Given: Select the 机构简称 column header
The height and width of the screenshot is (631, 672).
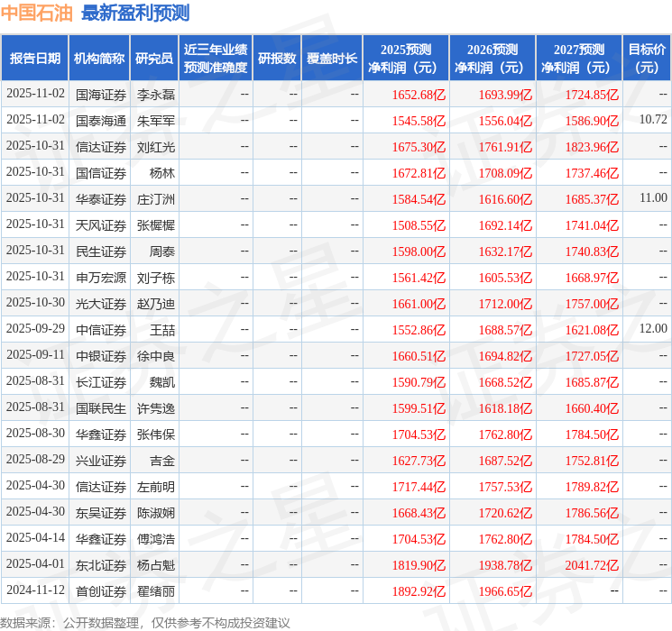Looking at the screenshot, I should (99, 59).
